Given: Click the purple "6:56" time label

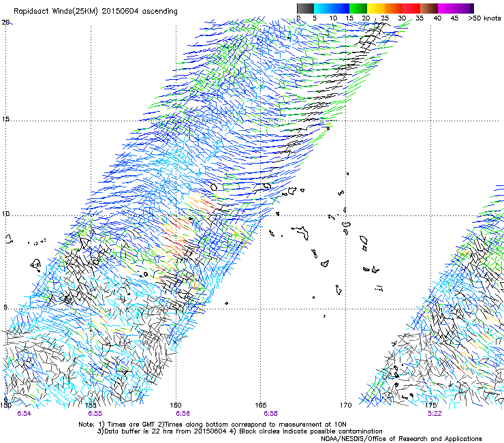Looking at the screenshot, I should coord(183,414).
